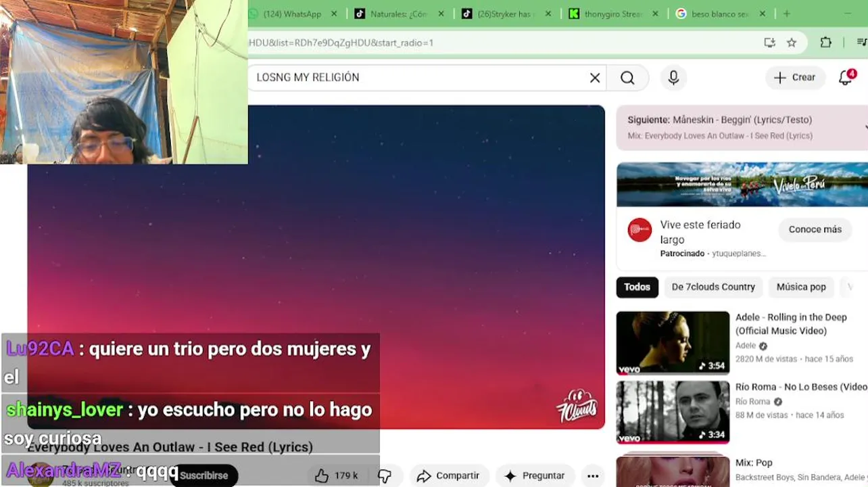Click Siguiente: Måneskin Beggin' queue header
The height and width of the screenshot is (487, 868).
742,127
